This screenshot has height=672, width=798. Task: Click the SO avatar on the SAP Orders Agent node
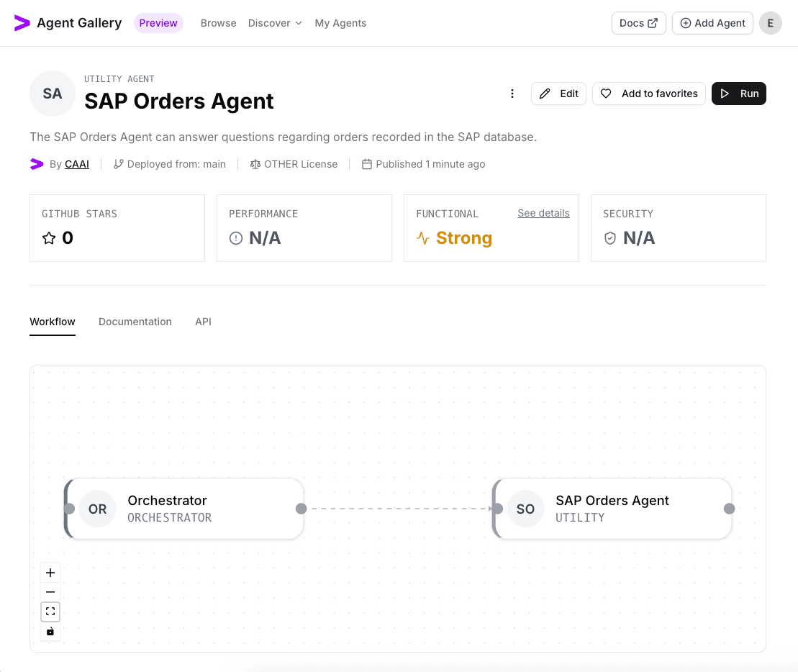click(525, 509)
